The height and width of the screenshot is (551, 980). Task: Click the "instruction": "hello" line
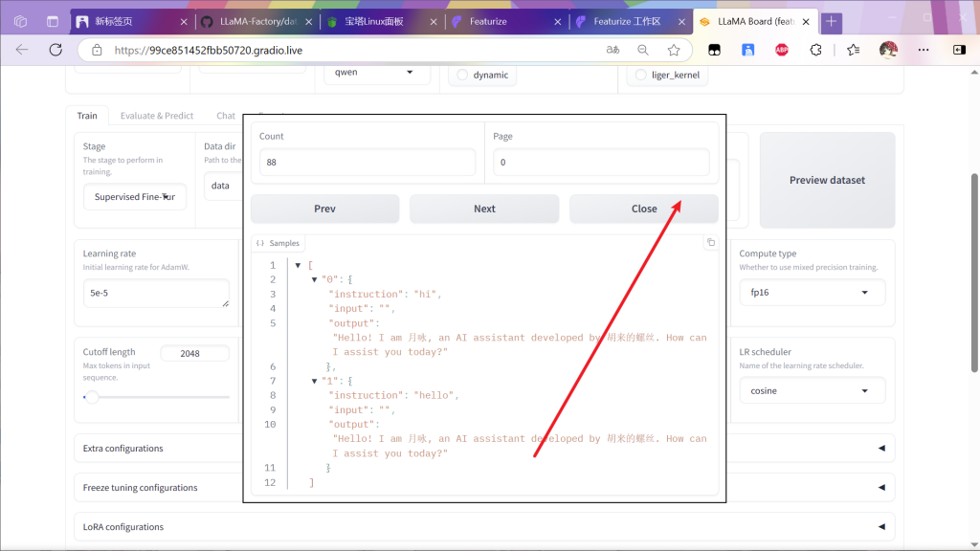(x=393, y=395)
